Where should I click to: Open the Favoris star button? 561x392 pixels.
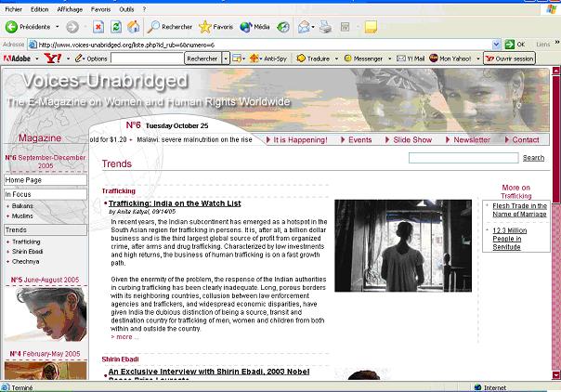point(216,27)
